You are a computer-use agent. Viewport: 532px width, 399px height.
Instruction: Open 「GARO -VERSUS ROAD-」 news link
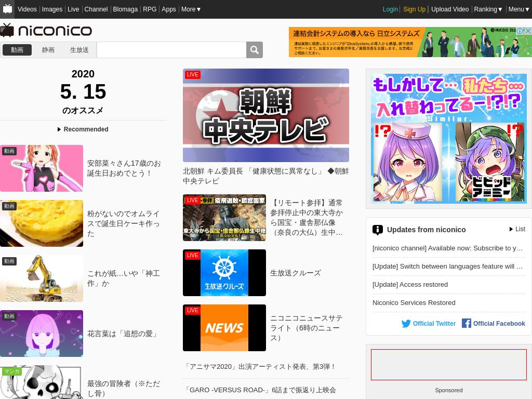(x=260, y=390)
